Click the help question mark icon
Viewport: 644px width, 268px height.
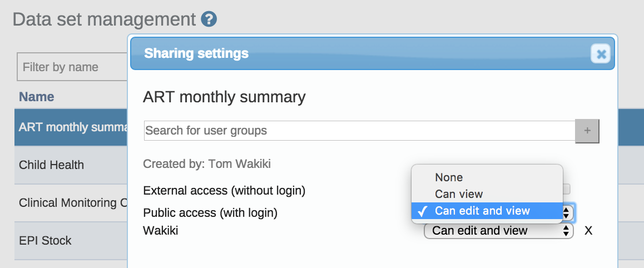(x=209, y=19)
